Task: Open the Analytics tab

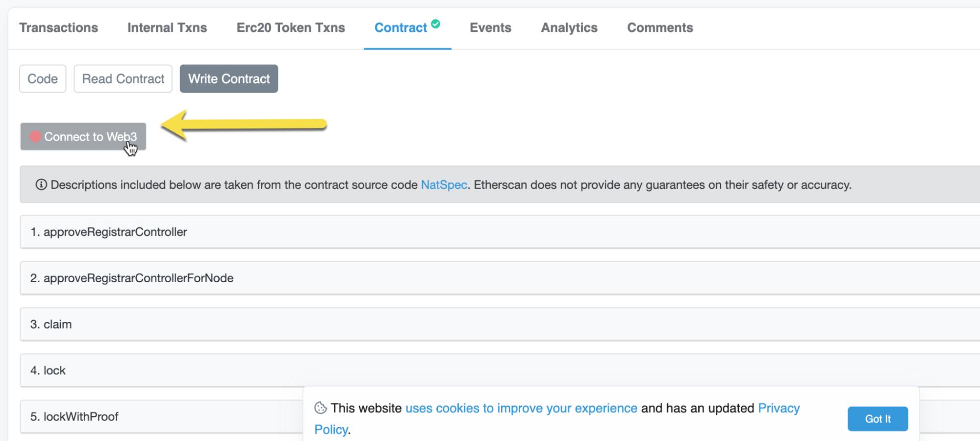Action: 569,28
